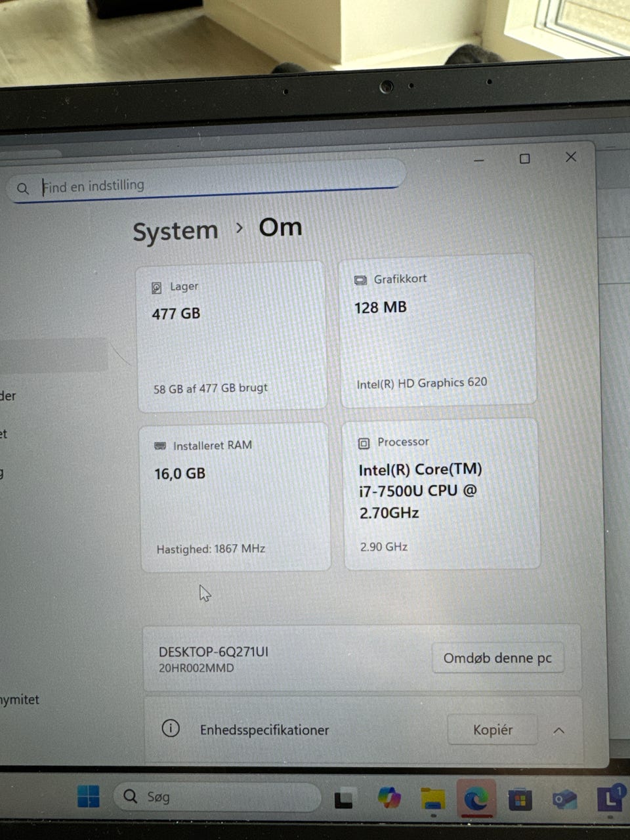
Task: Switch to Microsoft Edge on the taskbar
Action: coord(476,799)
